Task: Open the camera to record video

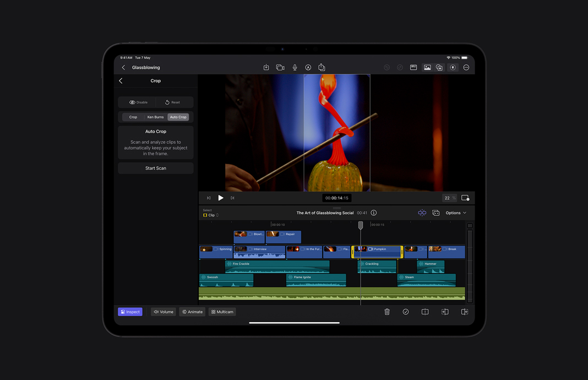Action: [280, 67]
